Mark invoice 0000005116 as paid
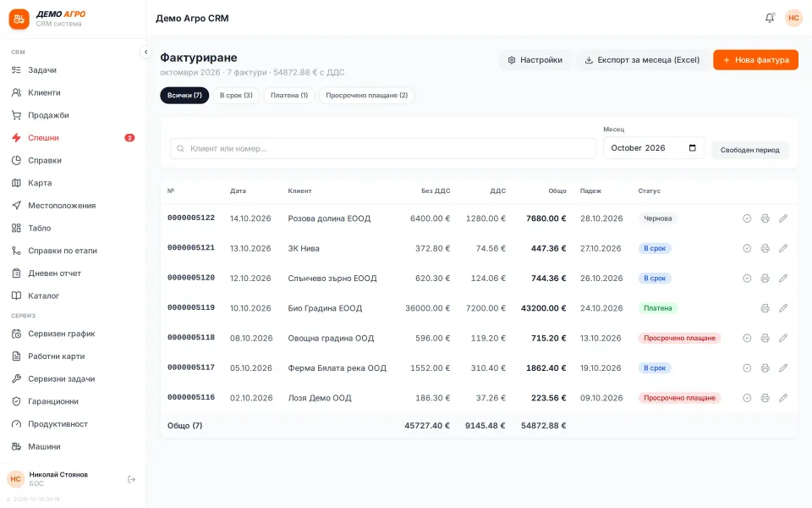Viewport: 812px width, 508px height. click(747, 398)
